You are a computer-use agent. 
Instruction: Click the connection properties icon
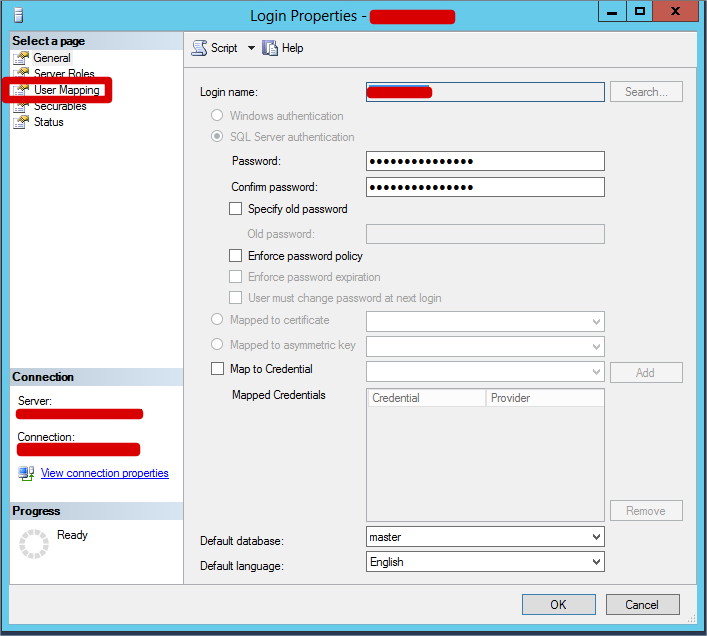click(x=26, y=473)
